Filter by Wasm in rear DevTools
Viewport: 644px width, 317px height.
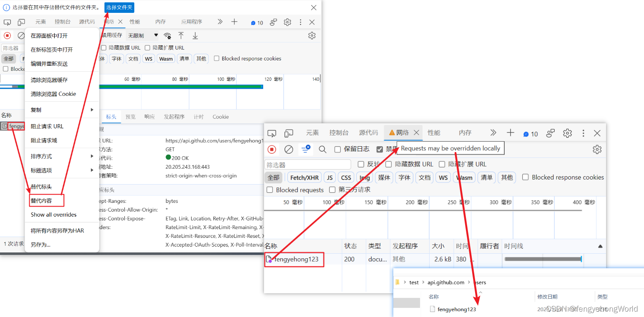pyautogui.click(x=166, y=59)
